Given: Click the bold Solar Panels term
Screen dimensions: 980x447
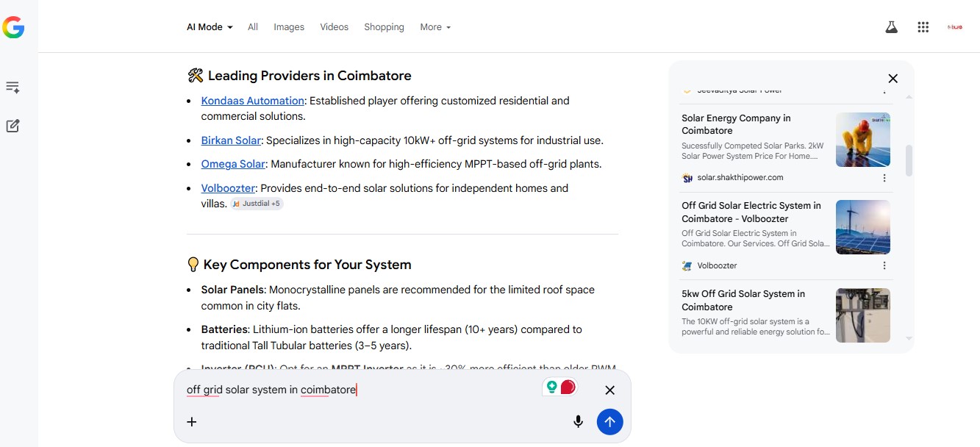Looking at the screenshot, I should pyautogui.click(x=232, y=290).
